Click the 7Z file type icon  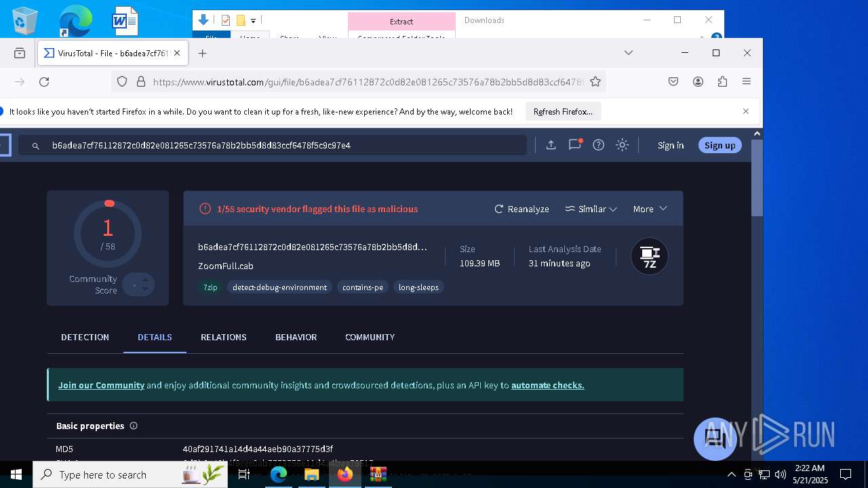click(650, 256)
